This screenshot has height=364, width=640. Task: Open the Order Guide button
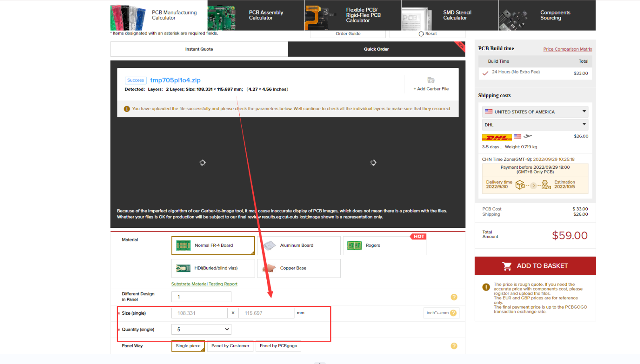[348, 34]
